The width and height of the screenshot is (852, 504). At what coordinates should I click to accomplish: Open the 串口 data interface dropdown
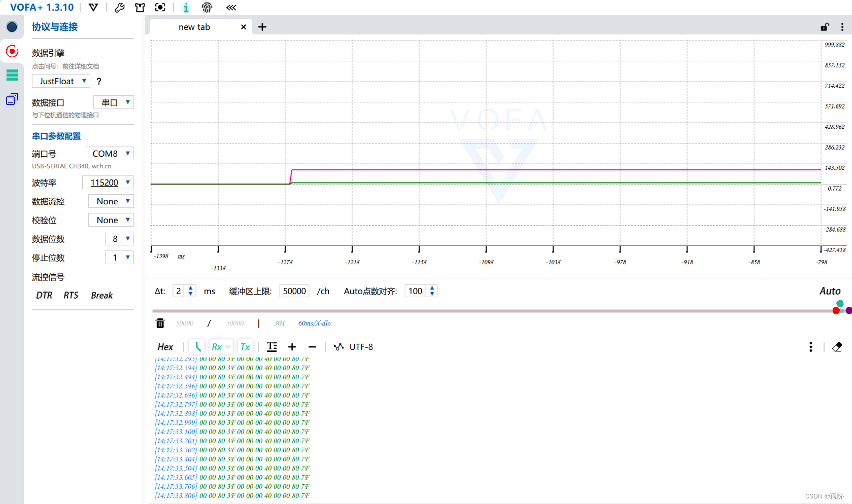[114, 102]
